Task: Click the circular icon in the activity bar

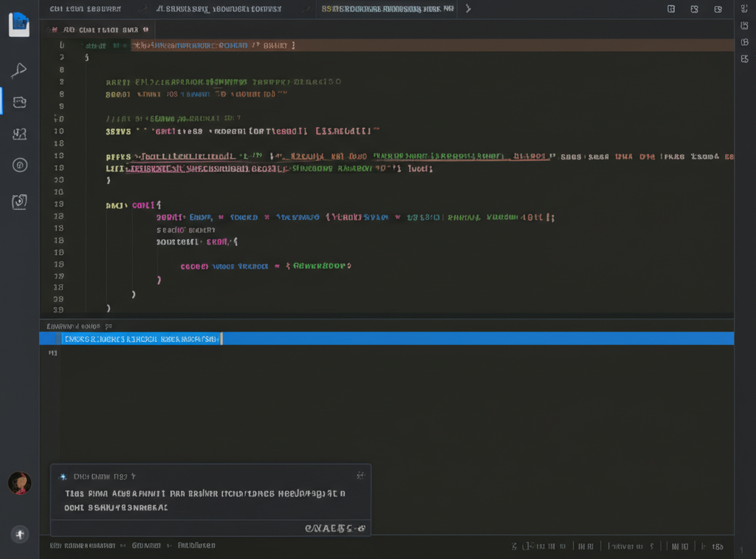Action: pos(20,165)
